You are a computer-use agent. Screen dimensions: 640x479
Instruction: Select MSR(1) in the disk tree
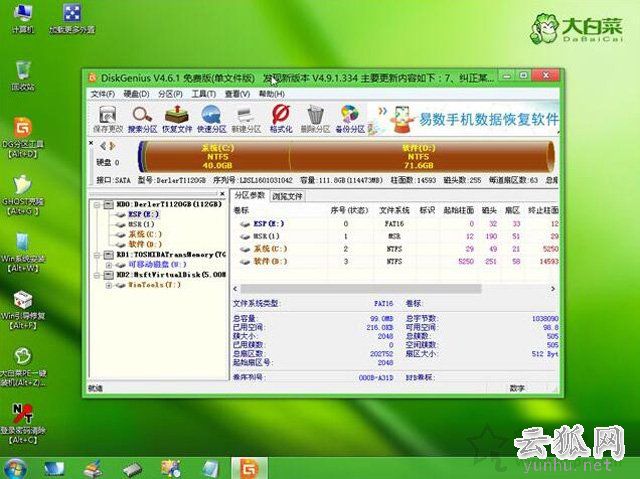tap(141, 224)
